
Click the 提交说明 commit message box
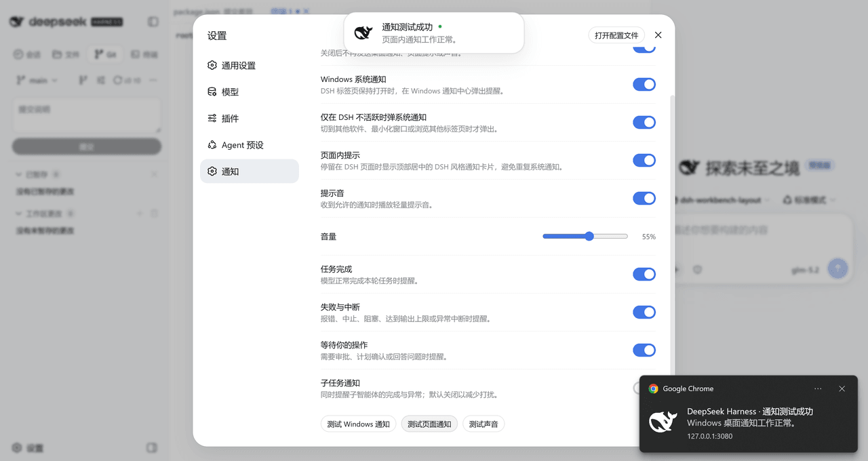87,115
